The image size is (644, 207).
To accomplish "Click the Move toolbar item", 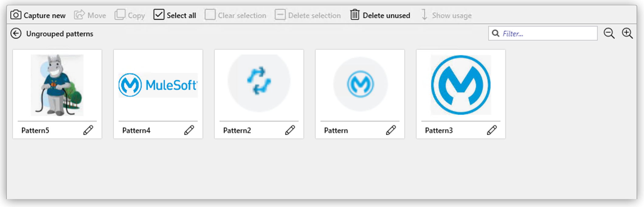I will tap(90, 15).
